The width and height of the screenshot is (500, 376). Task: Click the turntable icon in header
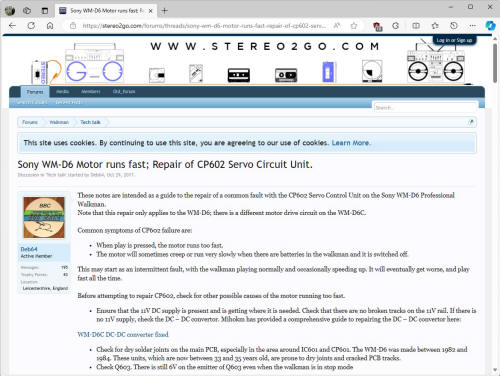pyautogui.click(x=372, y=71)
